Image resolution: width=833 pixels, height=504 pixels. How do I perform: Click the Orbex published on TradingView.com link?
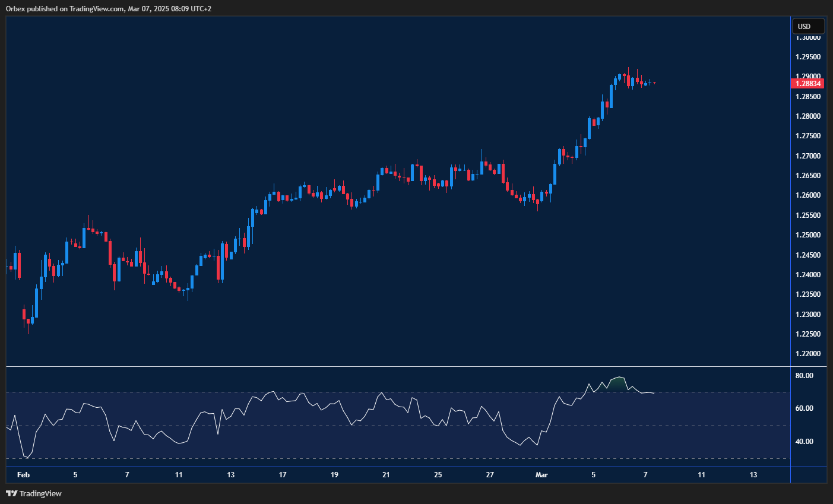coord(107,8)
